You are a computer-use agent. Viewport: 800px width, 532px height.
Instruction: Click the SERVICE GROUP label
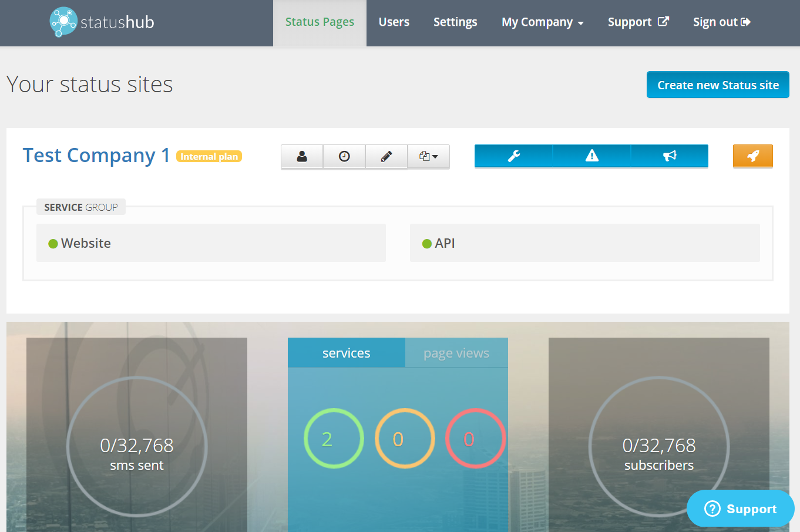[x=81, y=207]
